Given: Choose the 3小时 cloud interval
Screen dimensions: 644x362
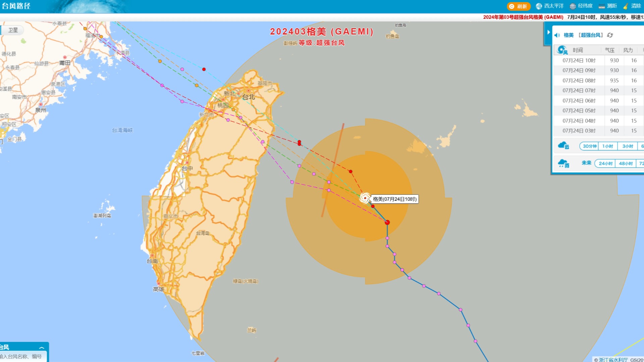Looking at the screenshot, I should click(628, 146).
